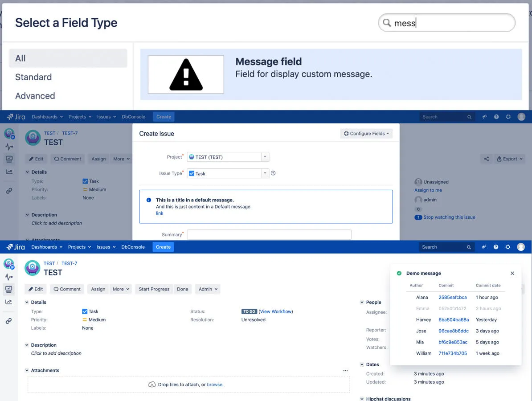This screenshot has width=532, height=401.
Task: Click the magnifier icon in field type search
Action: click(x=387, y=23)
